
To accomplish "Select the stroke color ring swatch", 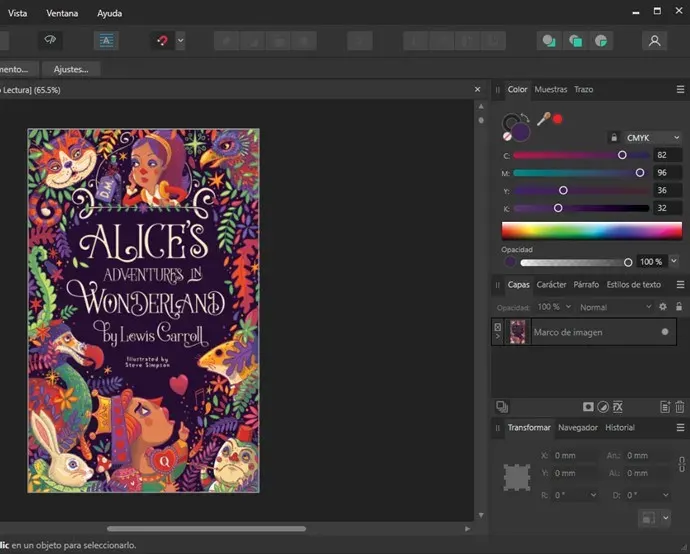I will pyautogui.click(x=511, y=122).
